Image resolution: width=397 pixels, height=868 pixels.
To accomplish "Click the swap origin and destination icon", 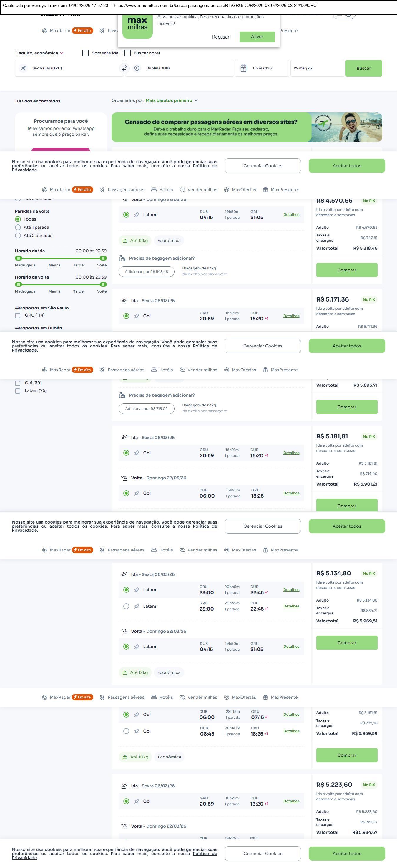I will (124, 68).
